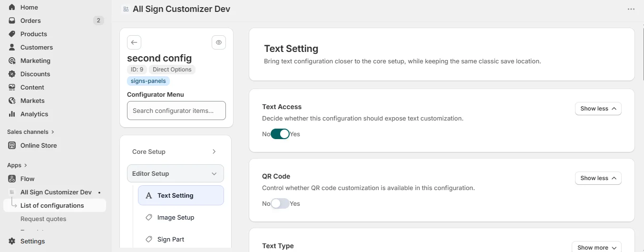Click the Customers person icon
The image size is (644, 252).
[12, 47]
